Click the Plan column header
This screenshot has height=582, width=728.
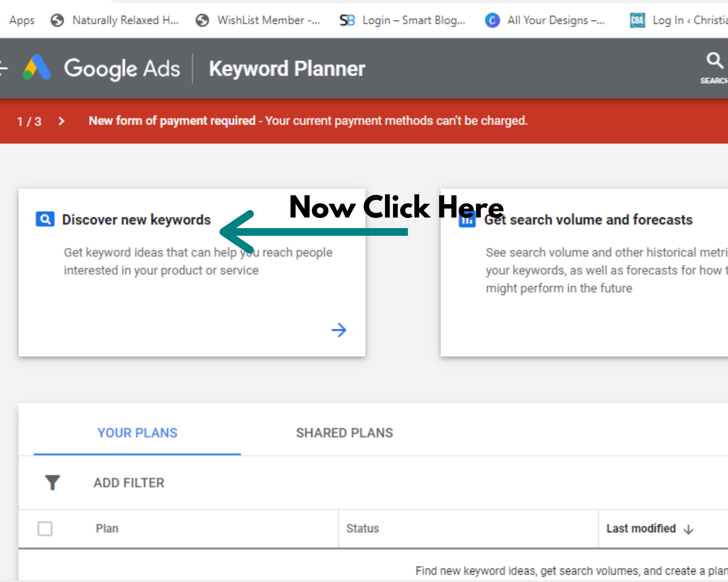click(107, 529)
